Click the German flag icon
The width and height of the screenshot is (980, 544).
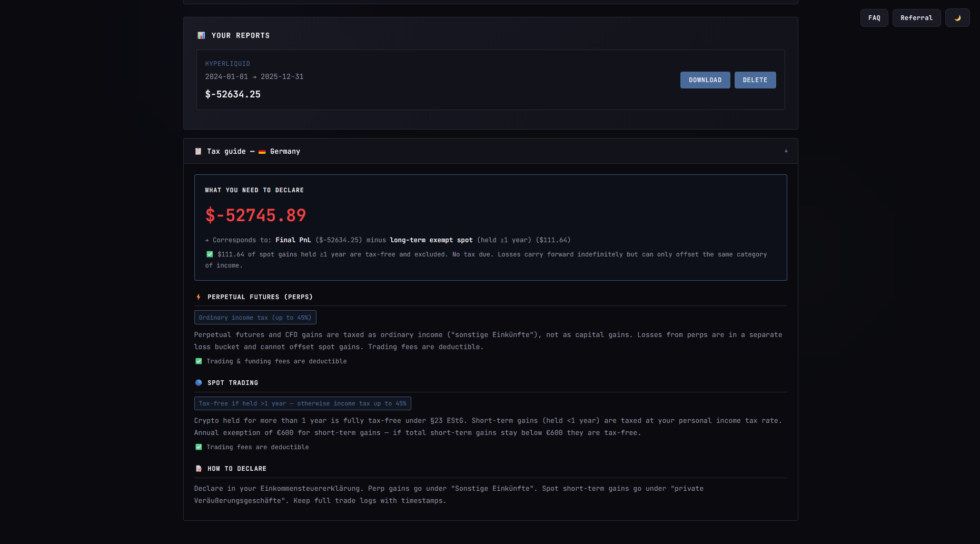point(262,152)
